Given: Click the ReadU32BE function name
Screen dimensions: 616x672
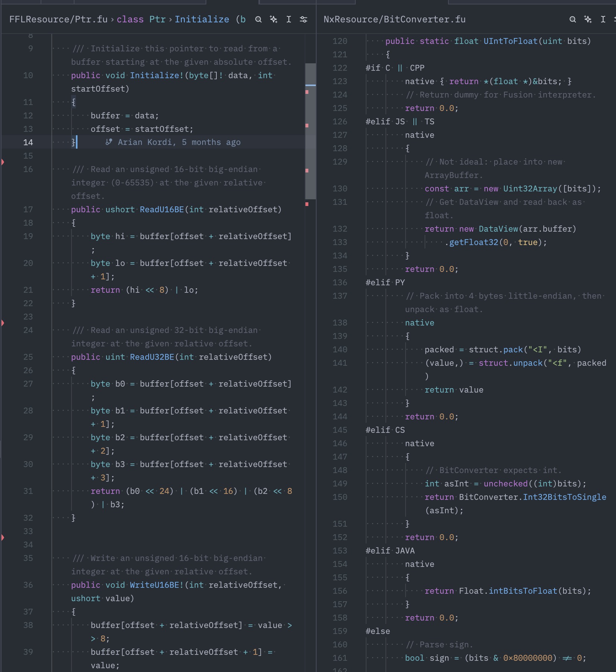Looking at the screenshot, I should [152, 357].
